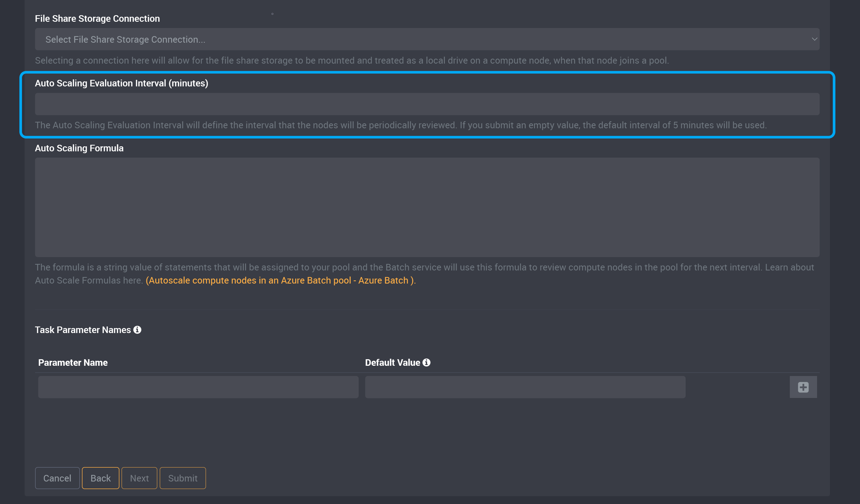Click the Auto Scaling Formula label
This screenshot has width=860, height=504.
79,148
